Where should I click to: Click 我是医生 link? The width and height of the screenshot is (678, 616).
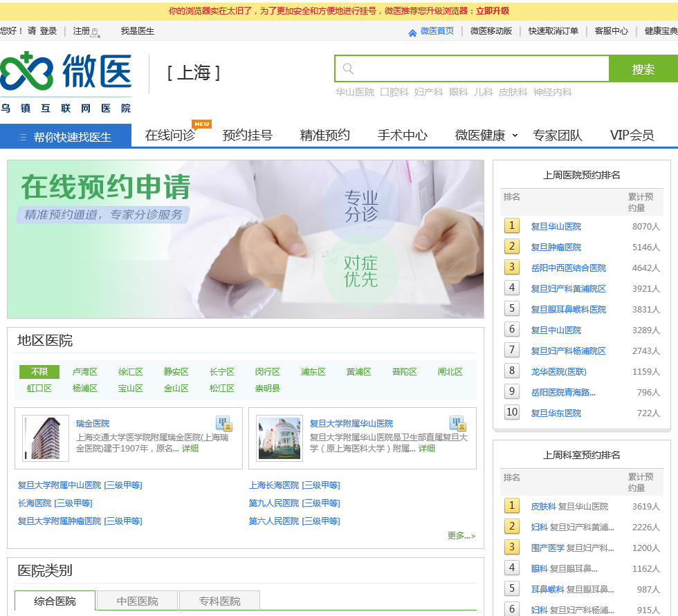click(x=138, y=31)
